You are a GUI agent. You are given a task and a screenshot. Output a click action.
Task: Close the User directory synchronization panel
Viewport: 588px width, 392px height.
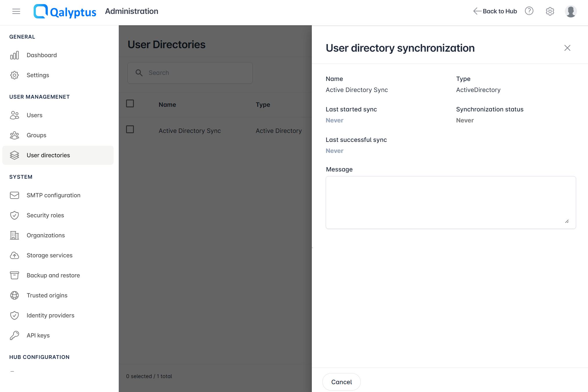(567, 48)
